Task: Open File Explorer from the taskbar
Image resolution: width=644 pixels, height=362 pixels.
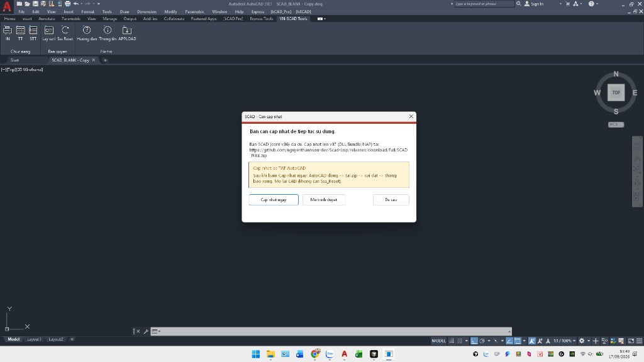Action: pos(270,354)
